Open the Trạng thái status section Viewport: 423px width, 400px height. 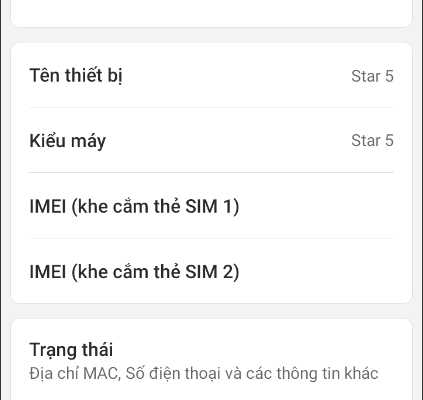[211, 360]
